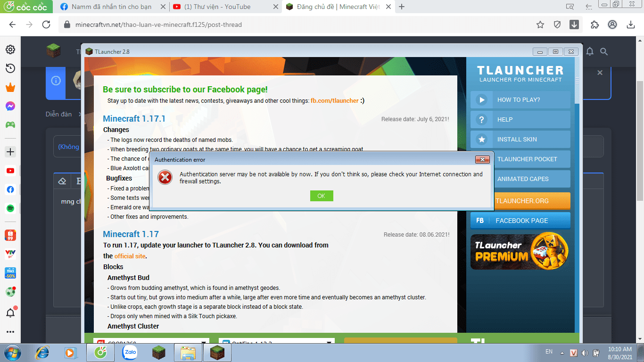Screen dimensions: 644x362
Task: Open Spotify shortcut in the sidebar
Action: (10, 208)
